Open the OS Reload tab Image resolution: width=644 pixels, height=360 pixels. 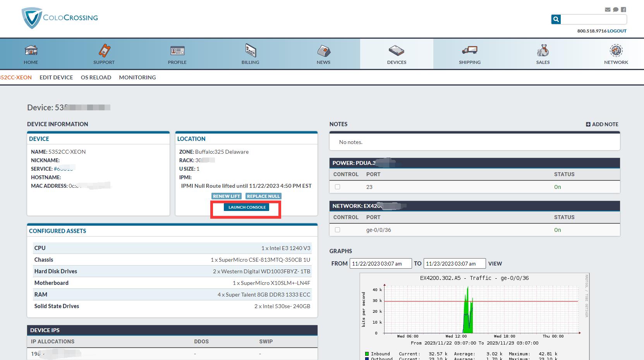click(x=96, y=77)
